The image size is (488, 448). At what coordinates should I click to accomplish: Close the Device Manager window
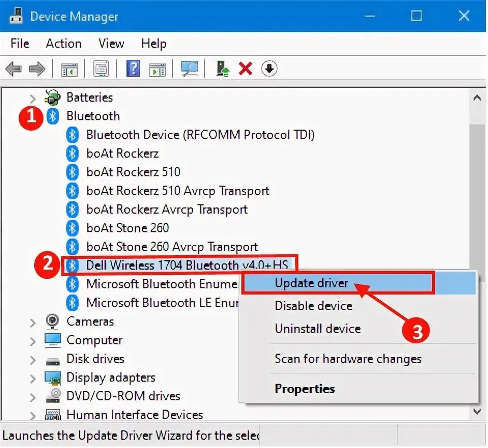pos(464,16)
